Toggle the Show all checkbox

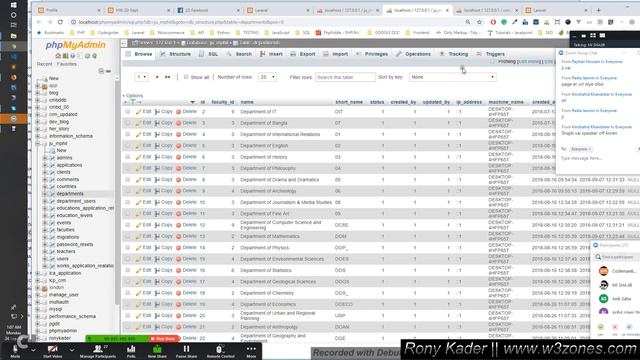coord(186,77)
